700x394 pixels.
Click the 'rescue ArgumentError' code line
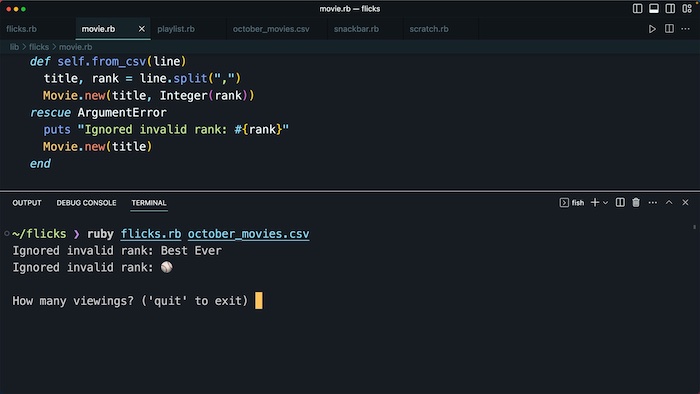98,112
